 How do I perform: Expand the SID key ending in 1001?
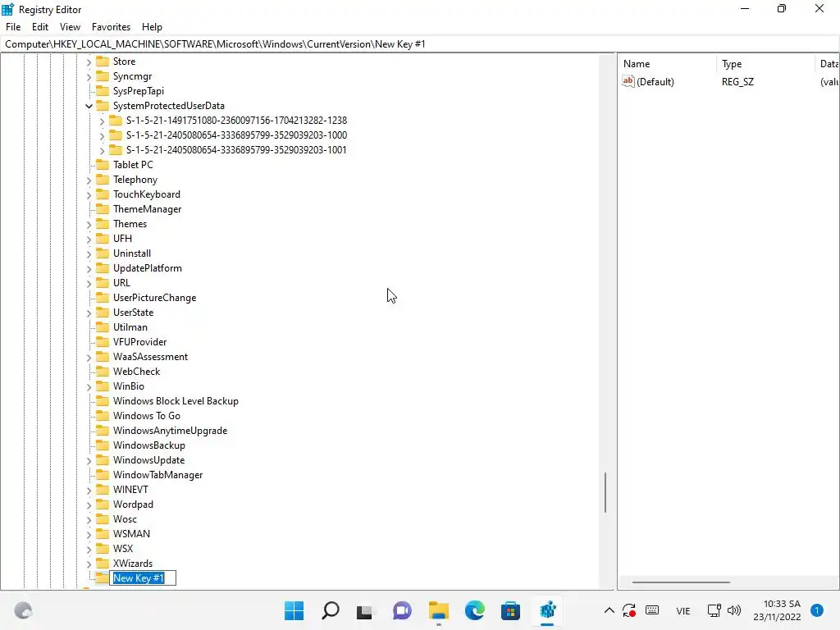(102, 151)
